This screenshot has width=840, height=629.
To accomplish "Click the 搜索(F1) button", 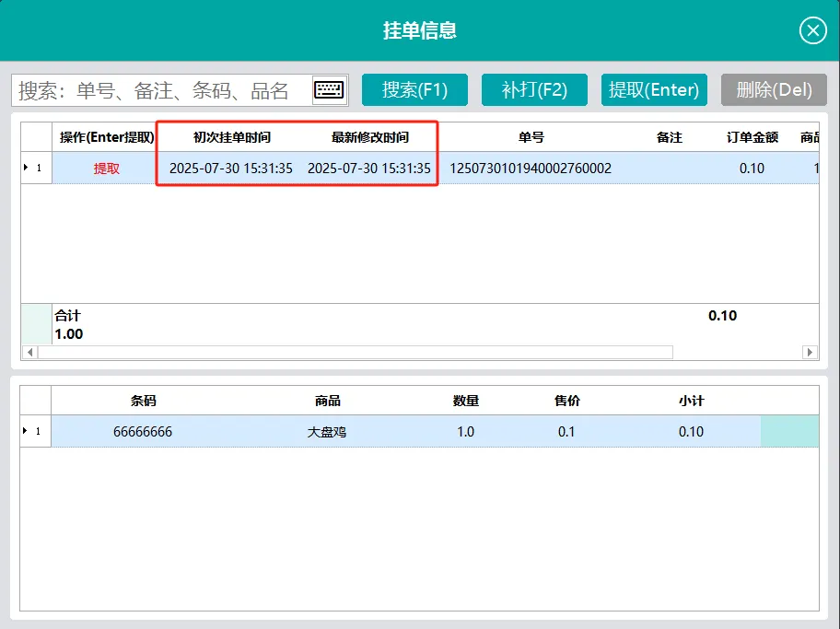I will tap(414, 90).
